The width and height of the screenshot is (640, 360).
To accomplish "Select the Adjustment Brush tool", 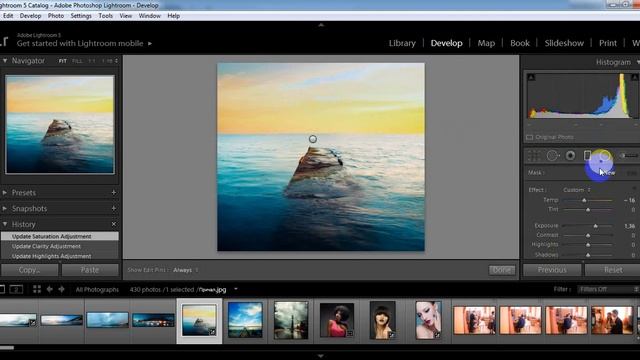I will click(x=629, y=156).
